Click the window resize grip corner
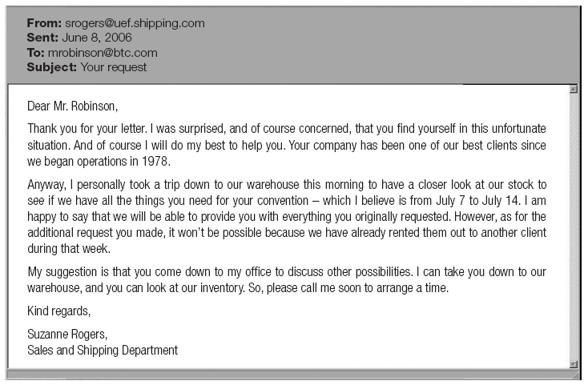The width and height of the screenshot is (588, 385). (573, 375)
